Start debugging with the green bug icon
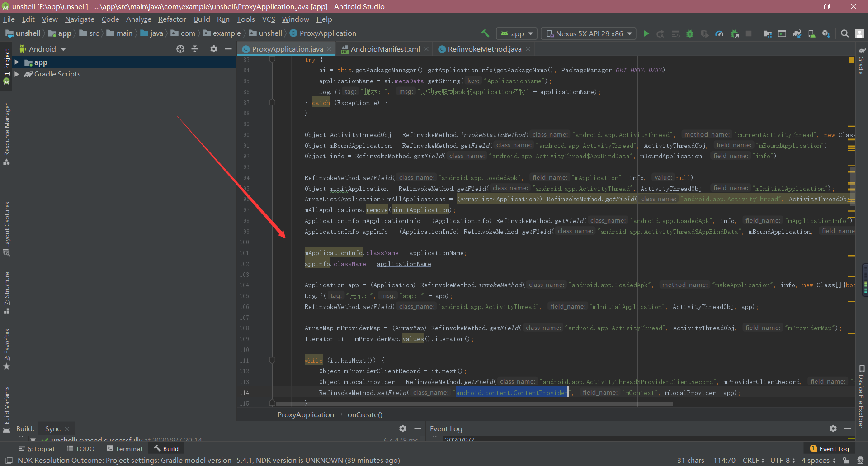This screenshot has width=868, height=466. pos(690,33)
